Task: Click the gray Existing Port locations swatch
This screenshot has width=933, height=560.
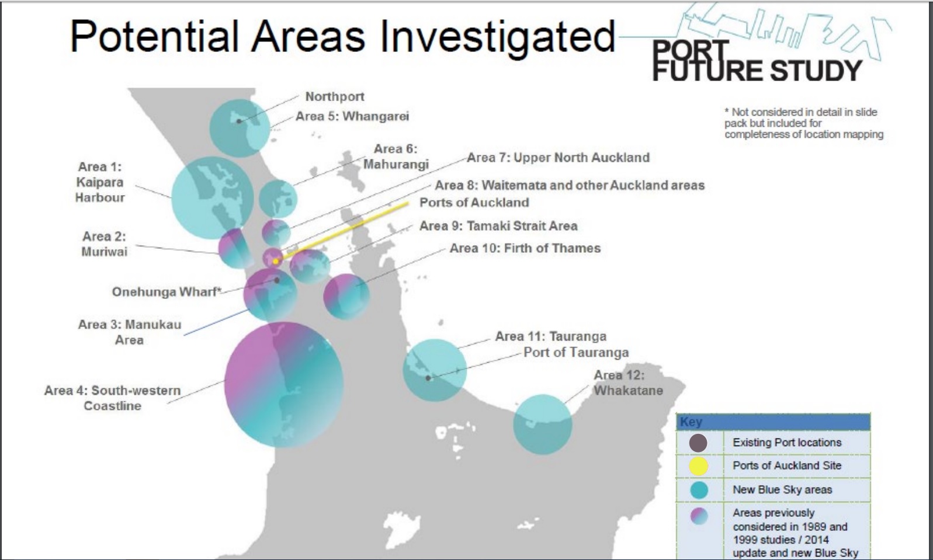Action: (x=698, y=443)
